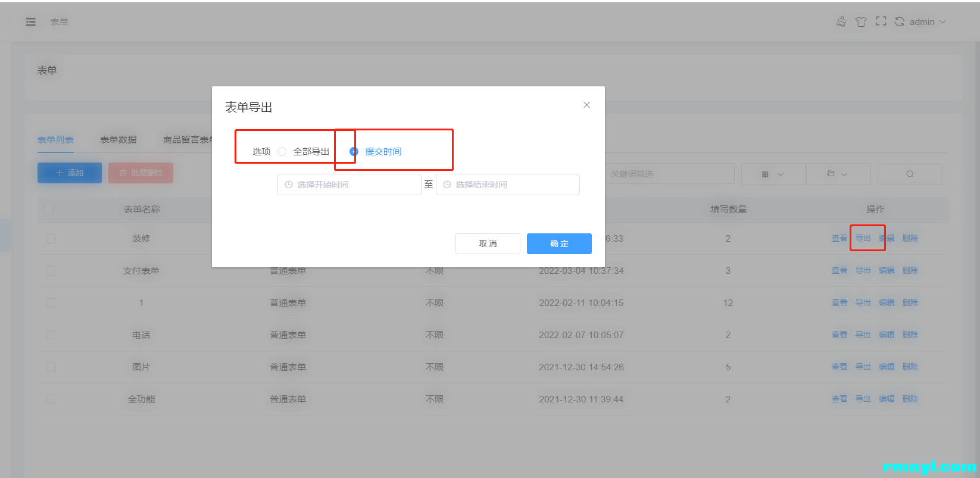This screenshot has width=980, height=478.
Task: Click the 添加 button
Action: [70, 173]
